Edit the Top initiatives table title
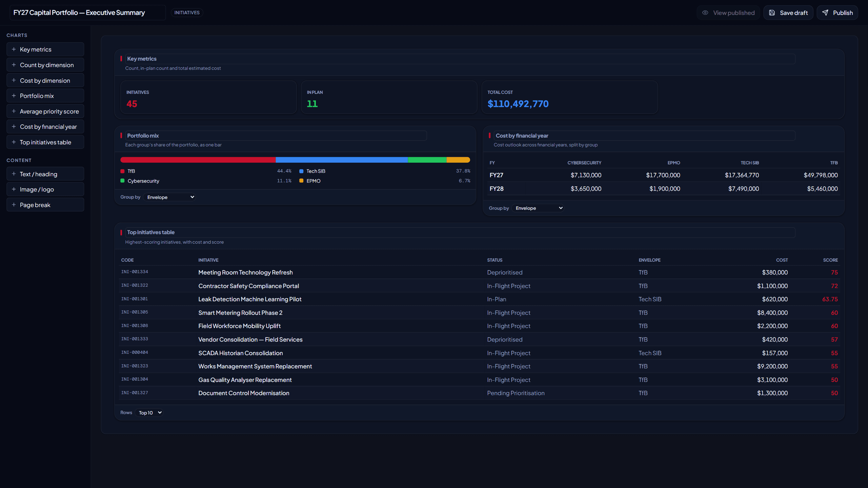 coord(460,232)
